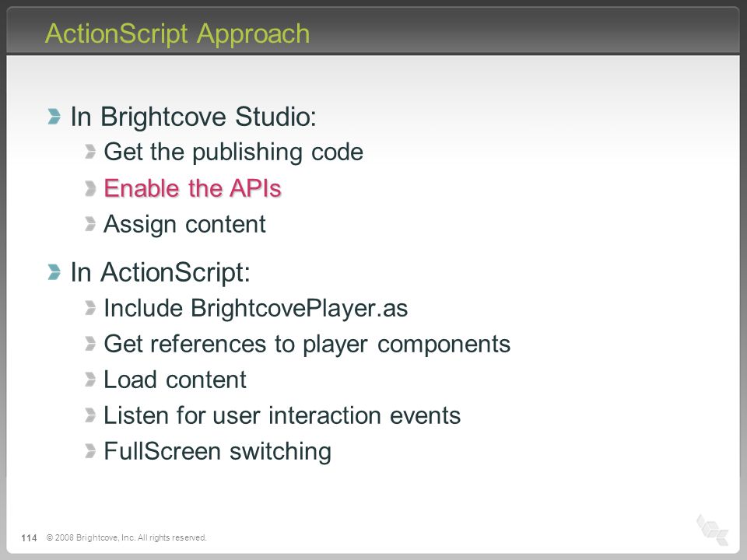Click the 'ActionScript Approach' slide title

coord(177,34)
